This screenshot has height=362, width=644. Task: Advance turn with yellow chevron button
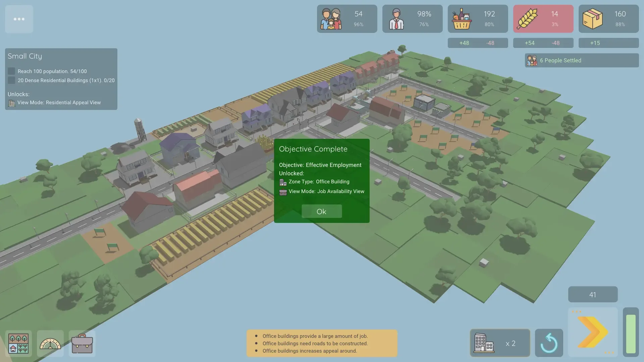click(593, 332)
